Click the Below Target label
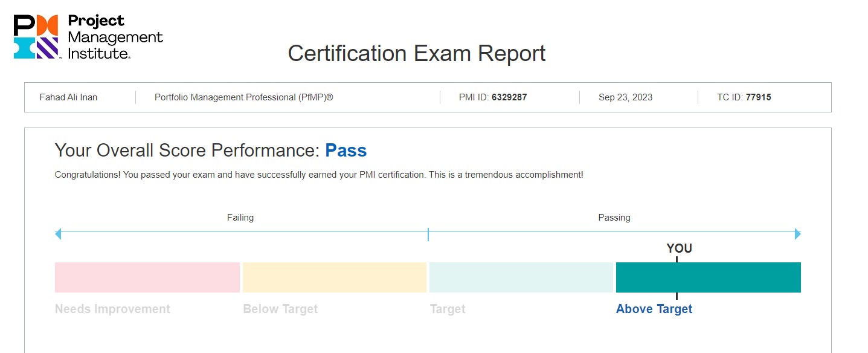This screenshot has width=868, height=353. [280, 309]
